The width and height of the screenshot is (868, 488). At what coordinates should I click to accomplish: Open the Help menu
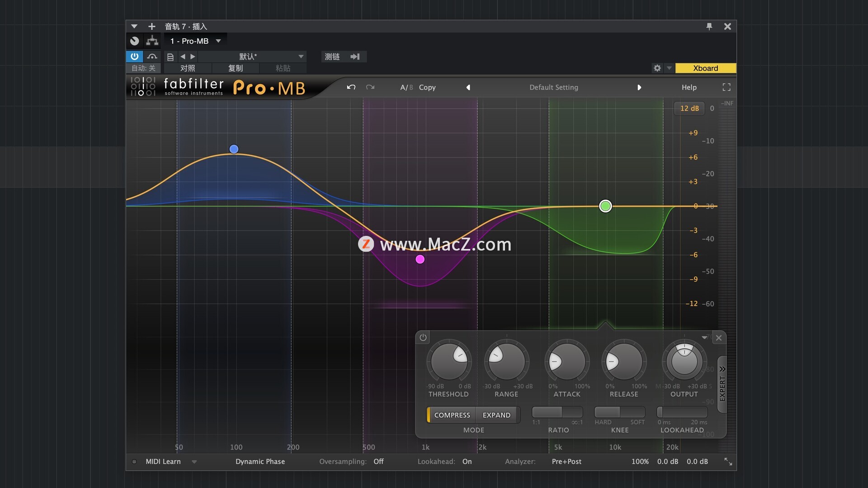tap(689, 87)
